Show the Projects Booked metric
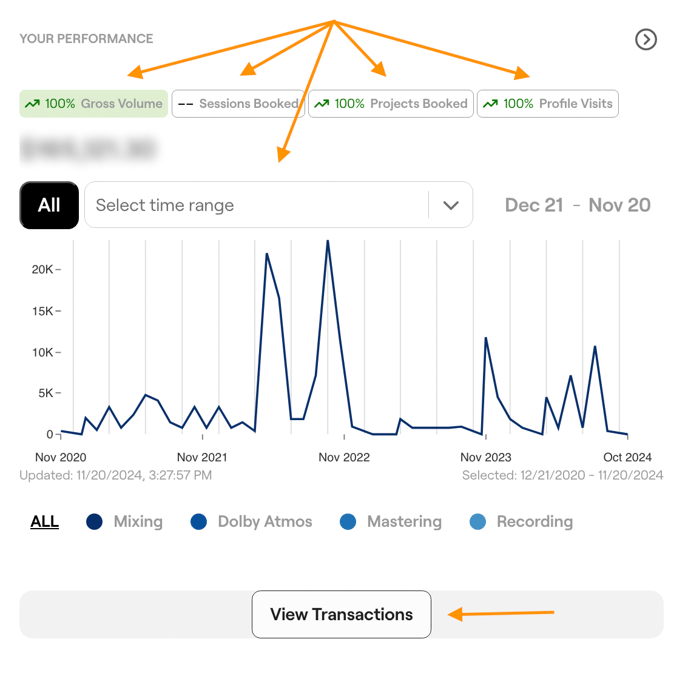Viewport: 688px width, 679px height. [x=391, y=104]
